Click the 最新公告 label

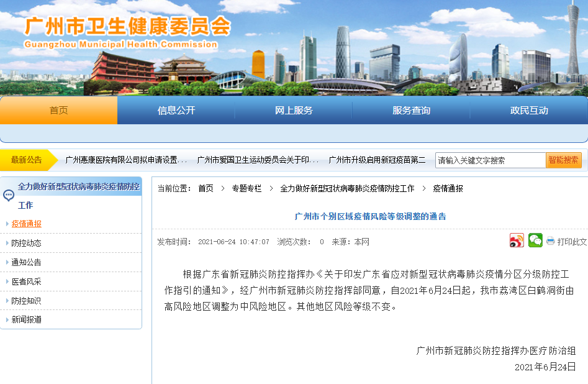26,160
